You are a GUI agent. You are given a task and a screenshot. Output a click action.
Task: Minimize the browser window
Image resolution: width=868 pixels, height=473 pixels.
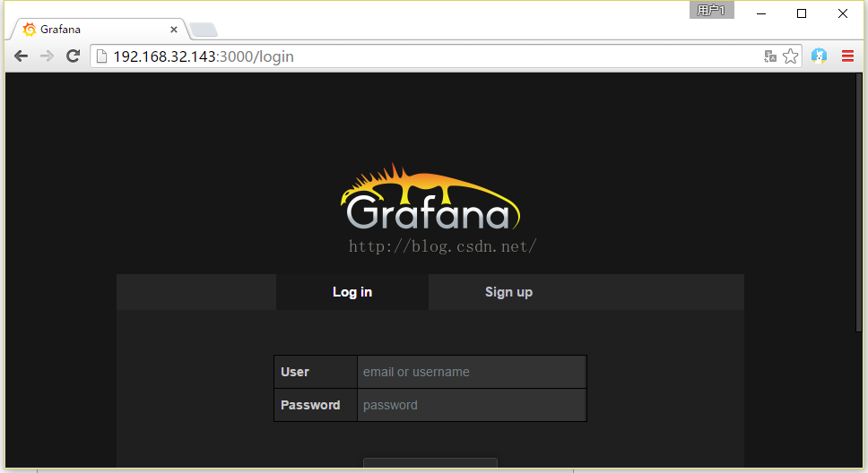pos(761,13)
